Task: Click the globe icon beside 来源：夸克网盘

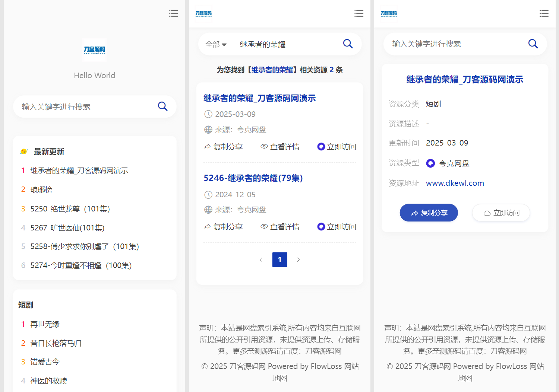Action: coord(208,129)
